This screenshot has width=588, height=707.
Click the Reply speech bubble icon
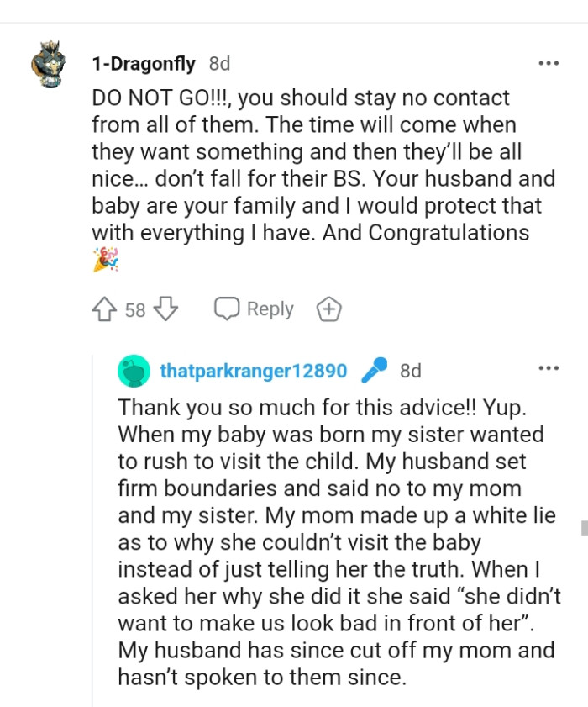(x=227, y=309)
